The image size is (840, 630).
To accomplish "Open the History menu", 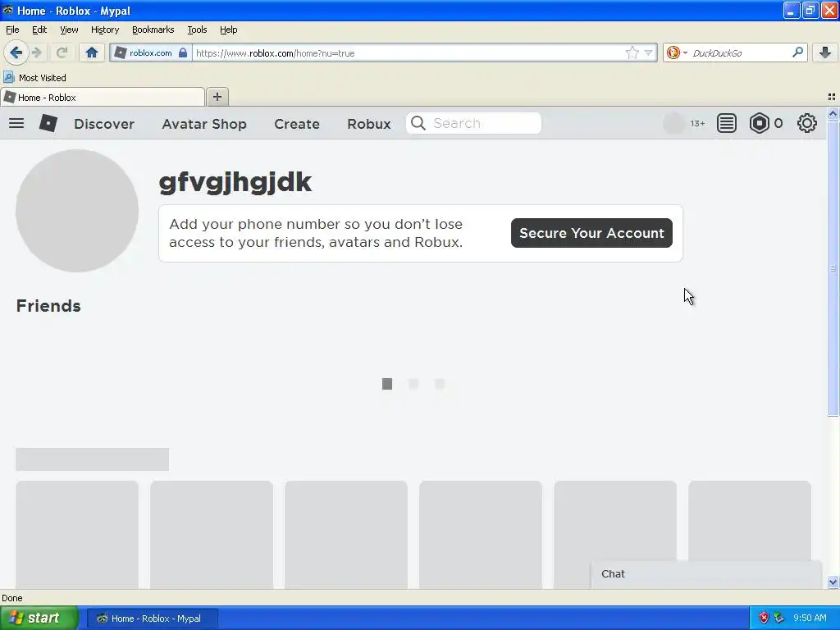I will [105, 30].
